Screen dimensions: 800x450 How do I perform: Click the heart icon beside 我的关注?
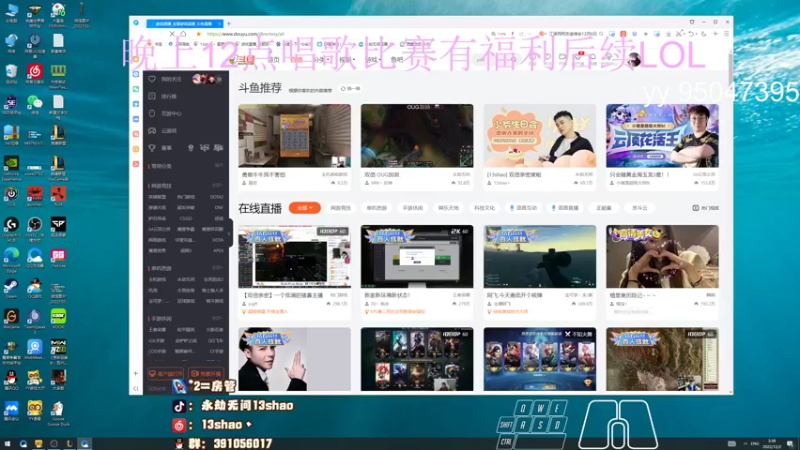pos(152,79)
